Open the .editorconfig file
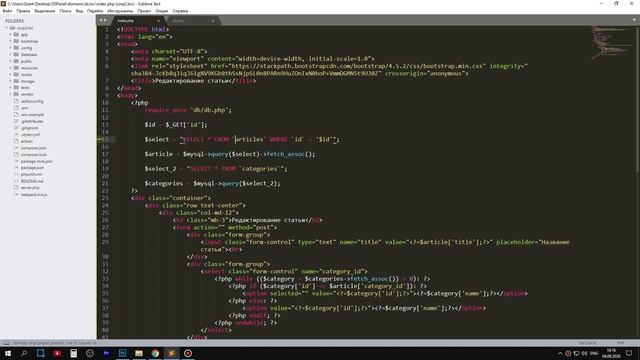The width and height of the screenshot is (640, 360). [32, 101]
